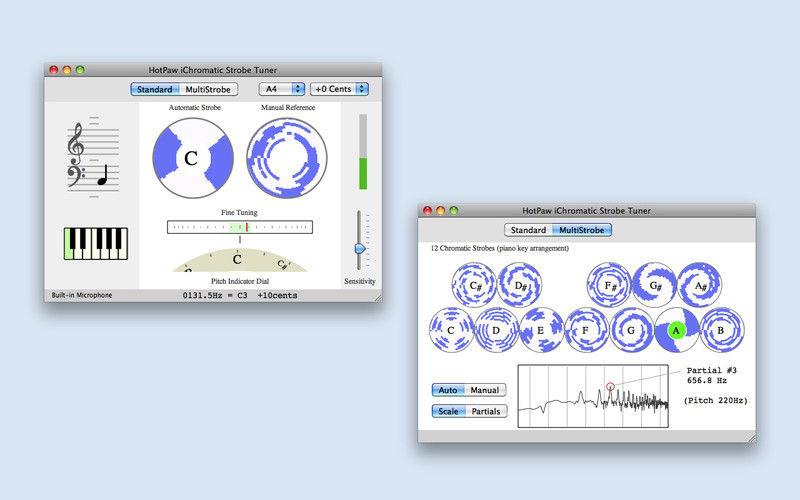The width and height of the screenshot is (800, 500).
Task: Click the left window resize grip
Action: point(378,297)
